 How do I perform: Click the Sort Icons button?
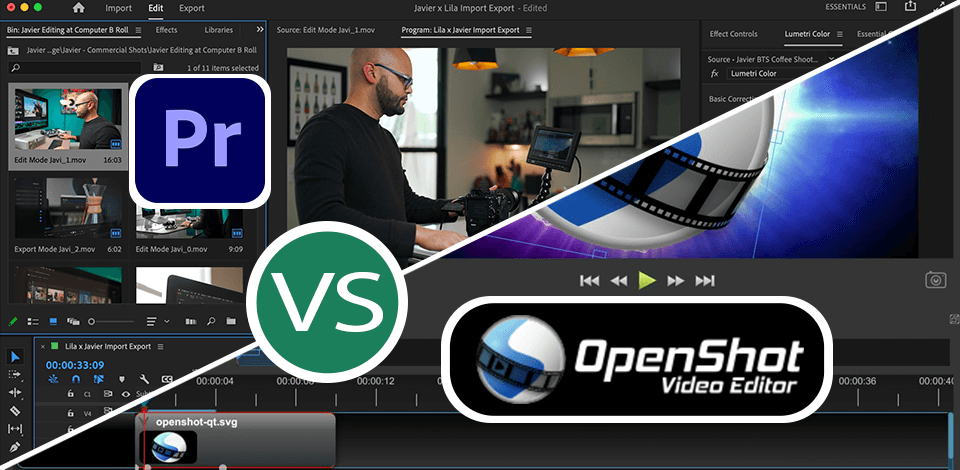[x=152, y=321]
